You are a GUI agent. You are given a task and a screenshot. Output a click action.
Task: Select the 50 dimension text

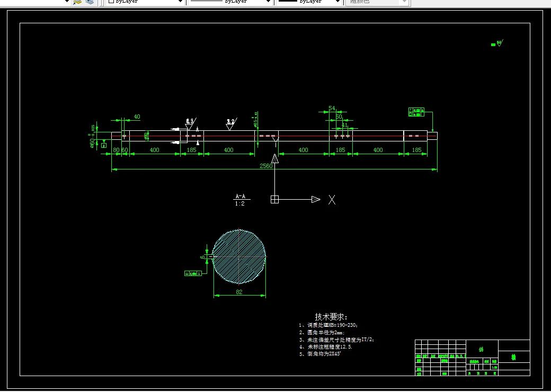click(339, 117)
